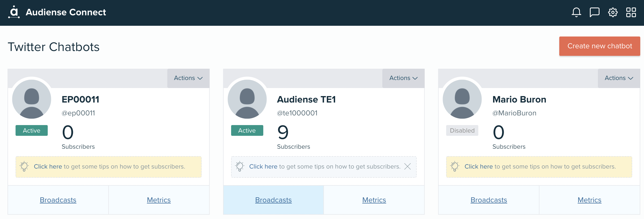Expand Actions dropdown for Audiense TE1
The width and height of the screenshot is (644, 219).
(404, 78)
